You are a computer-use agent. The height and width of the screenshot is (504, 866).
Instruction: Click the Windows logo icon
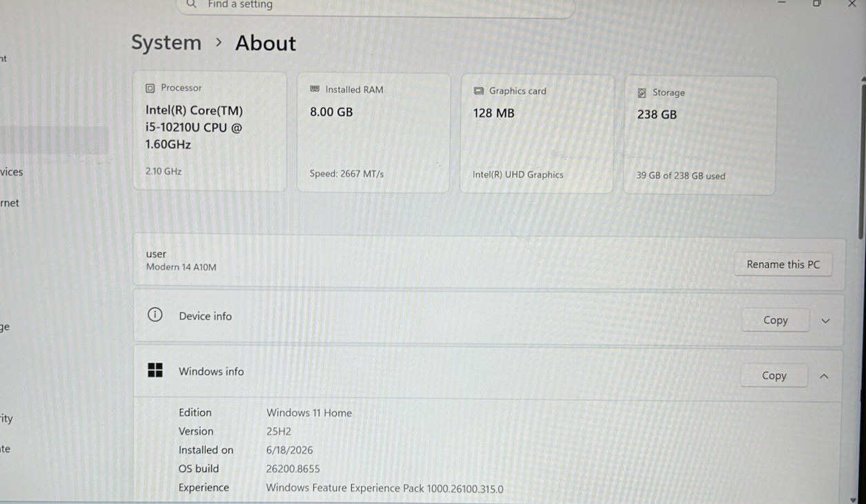(155, 370)
